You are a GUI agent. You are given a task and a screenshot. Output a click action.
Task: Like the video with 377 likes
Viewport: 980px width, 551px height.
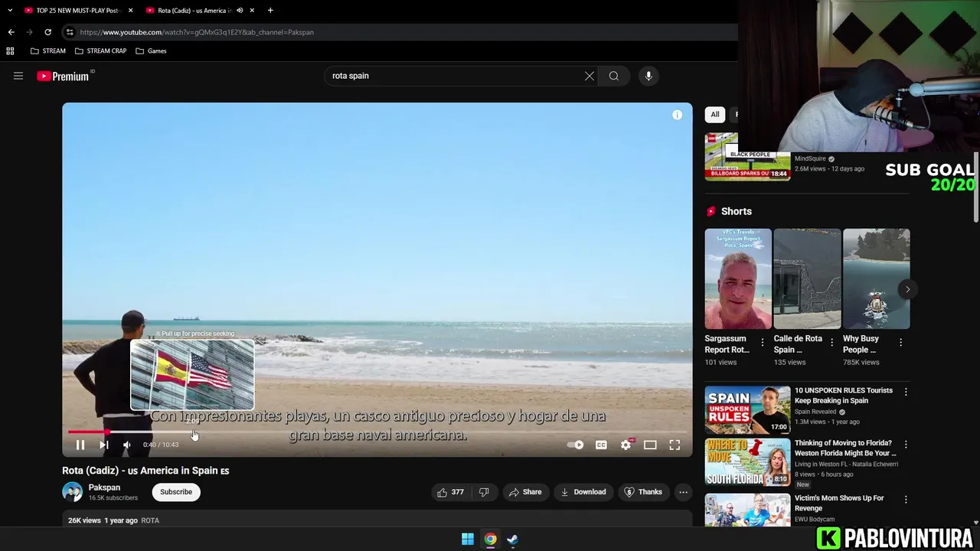tap(450, 492)
